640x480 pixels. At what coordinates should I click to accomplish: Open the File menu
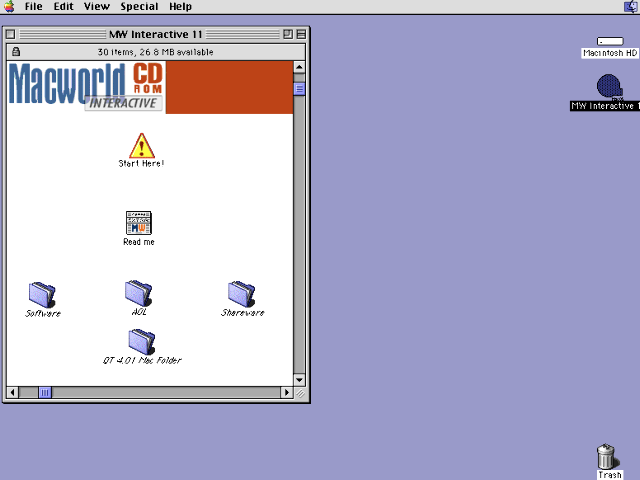pyautogui.click(x=33, y=7)
